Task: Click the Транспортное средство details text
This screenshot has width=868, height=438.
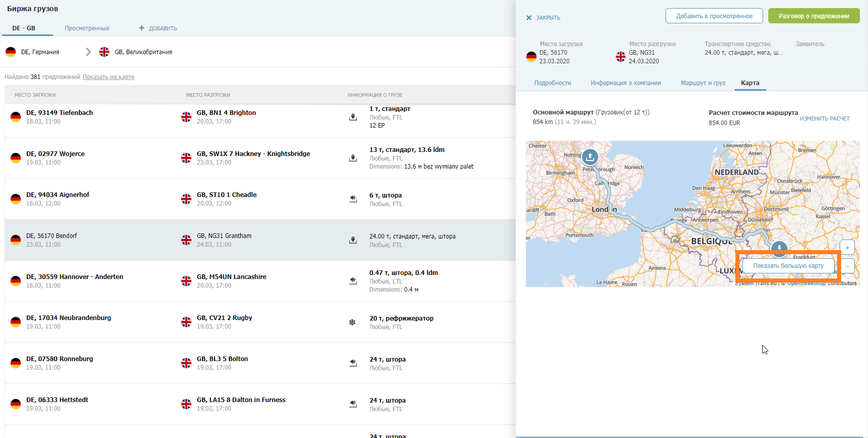Action: [743, 53]
